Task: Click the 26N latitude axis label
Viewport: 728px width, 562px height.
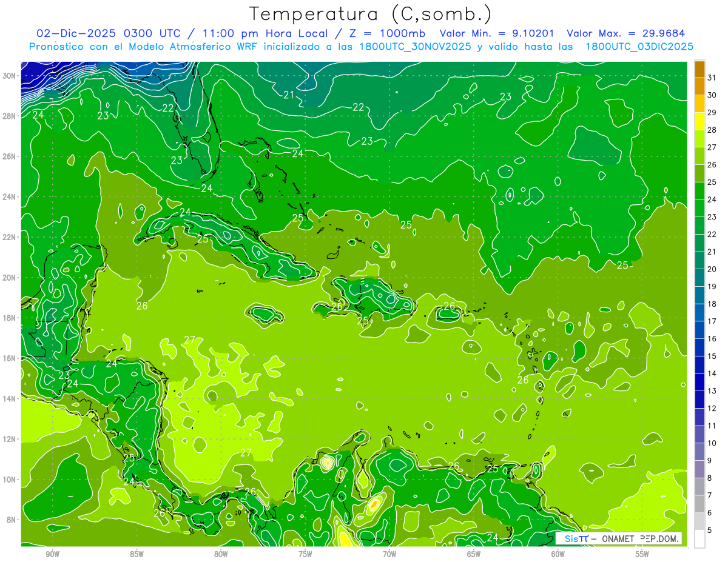Action: [8, 156]
